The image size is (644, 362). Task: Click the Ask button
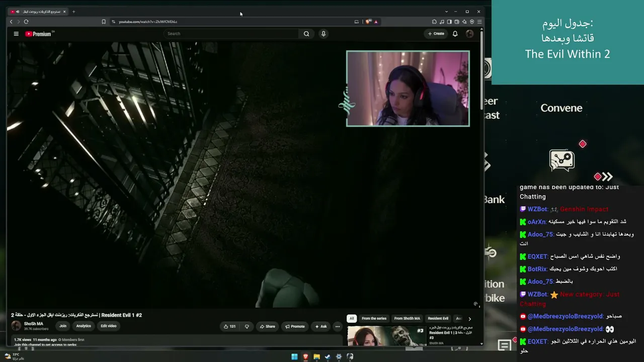[x=321, y=326]
